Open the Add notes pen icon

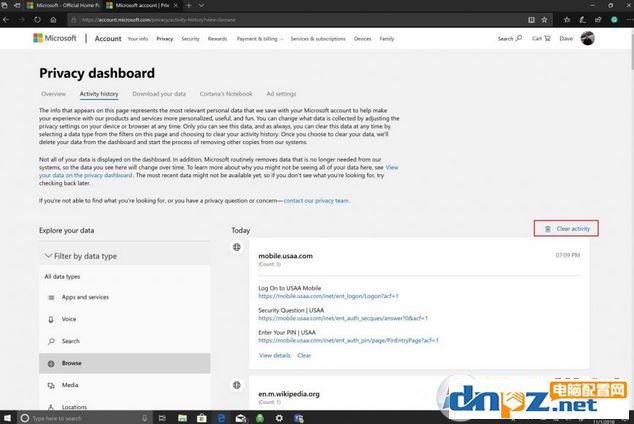coord(582,19)
